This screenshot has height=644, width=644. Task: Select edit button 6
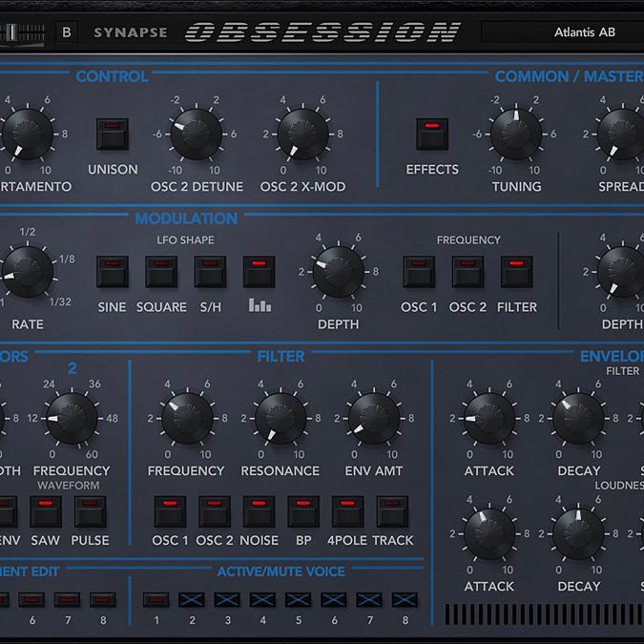[31, 600]
